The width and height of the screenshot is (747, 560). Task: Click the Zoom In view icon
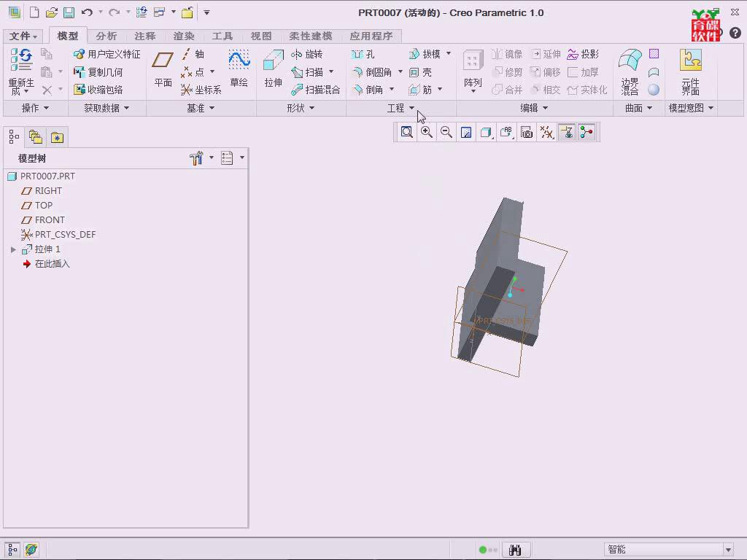[426, 132]
